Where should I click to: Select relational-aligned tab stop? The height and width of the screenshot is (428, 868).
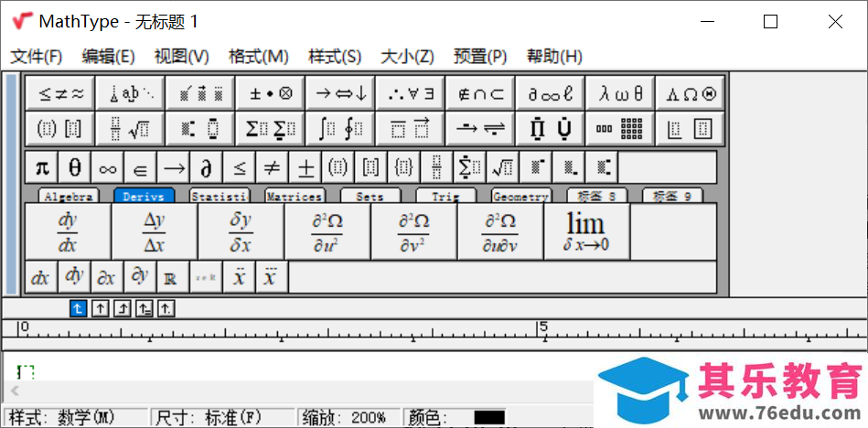(144, 308)
